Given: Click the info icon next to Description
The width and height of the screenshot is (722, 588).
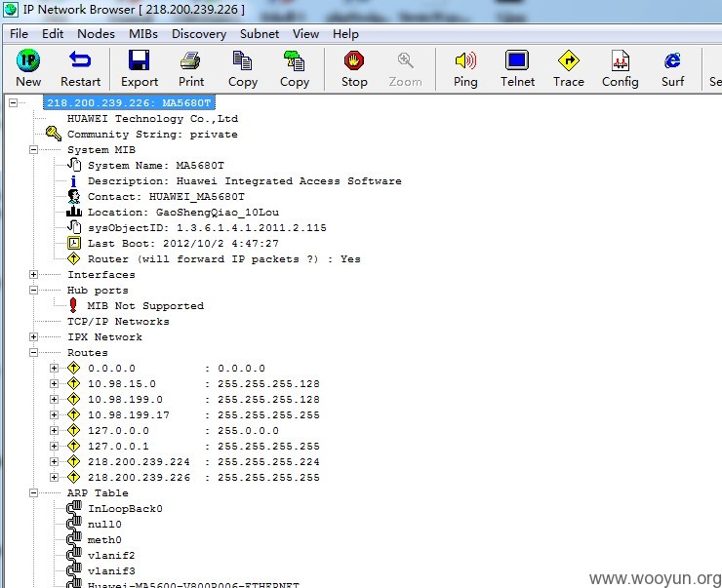Looking at the screenshot, I should 74,181.
